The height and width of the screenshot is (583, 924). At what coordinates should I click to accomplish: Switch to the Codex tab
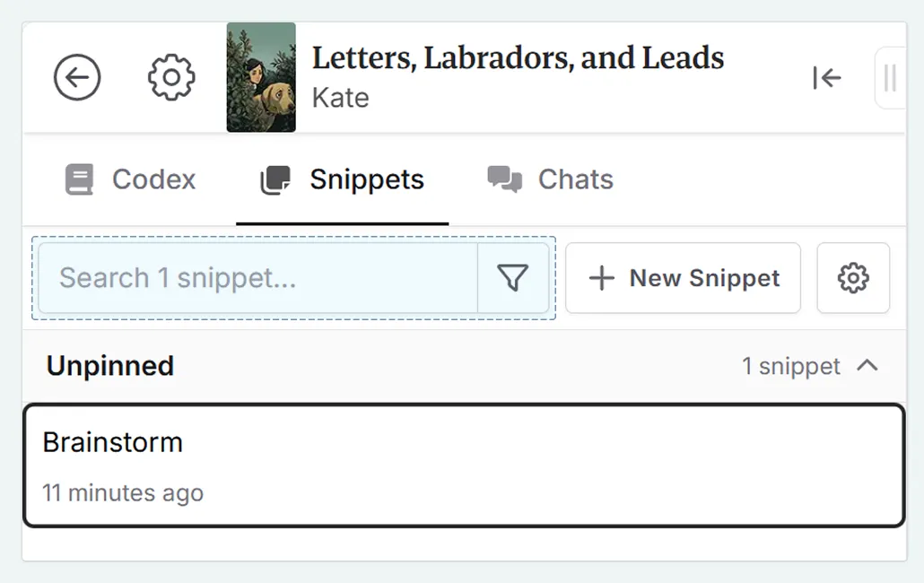(128, 178)
